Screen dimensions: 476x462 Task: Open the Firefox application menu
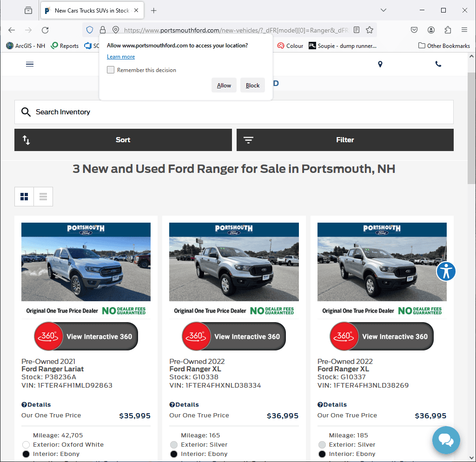coord(464,30)
